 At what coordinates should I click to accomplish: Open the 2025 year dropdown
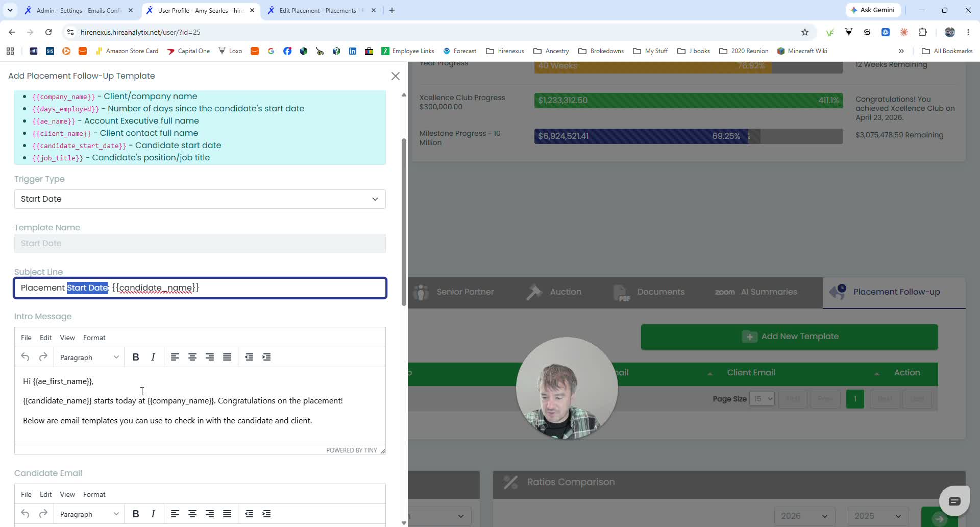tap(878, 516)
